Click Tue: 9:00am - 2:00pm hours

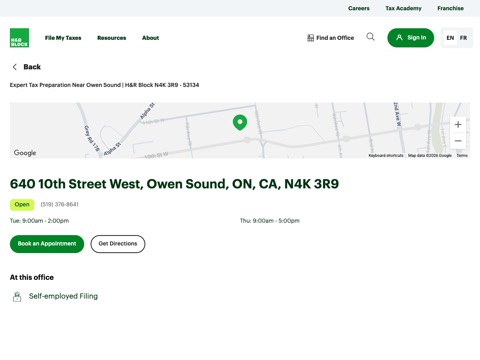point(39,221)
